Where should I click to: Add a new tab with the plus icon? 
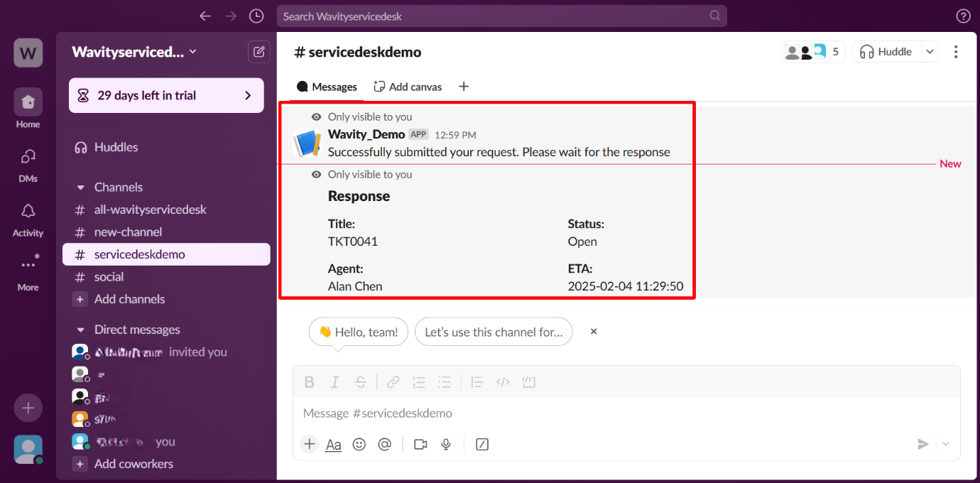coord(464,87)
